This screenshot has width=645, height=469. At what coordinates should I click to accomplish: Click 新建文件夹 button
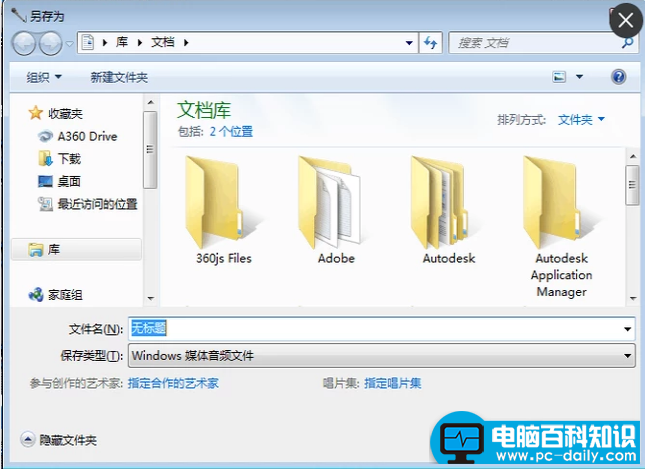119,77
